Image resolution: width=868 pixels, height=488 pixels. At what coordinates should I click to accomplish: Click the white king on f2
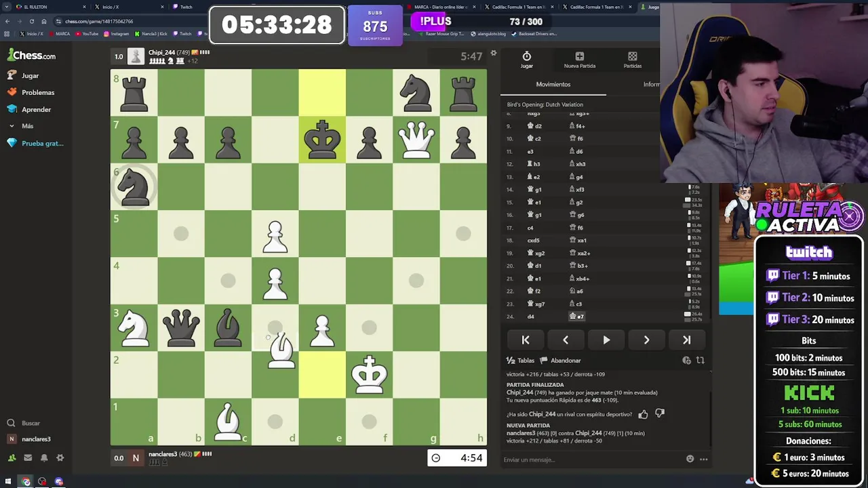click(369, 375)
